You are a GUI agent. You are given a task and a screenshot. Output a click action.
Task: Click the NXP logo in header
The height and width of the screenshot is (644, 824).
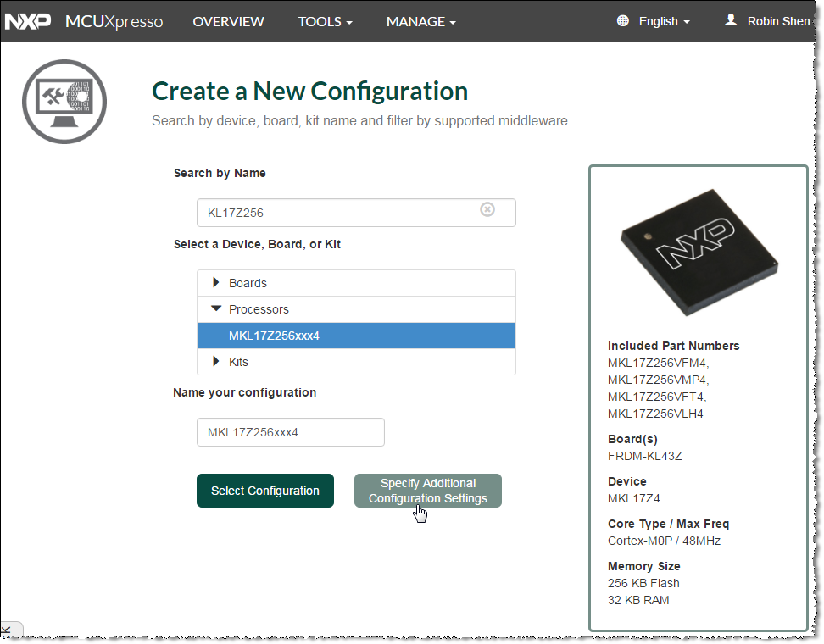(28, 21)
